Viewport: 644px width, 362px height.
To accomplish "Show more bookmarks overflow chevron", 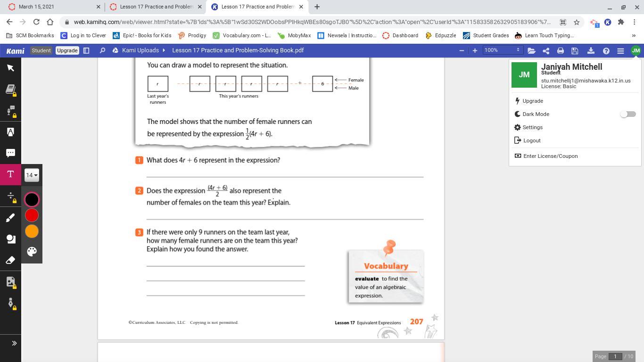I will point(634,35).
